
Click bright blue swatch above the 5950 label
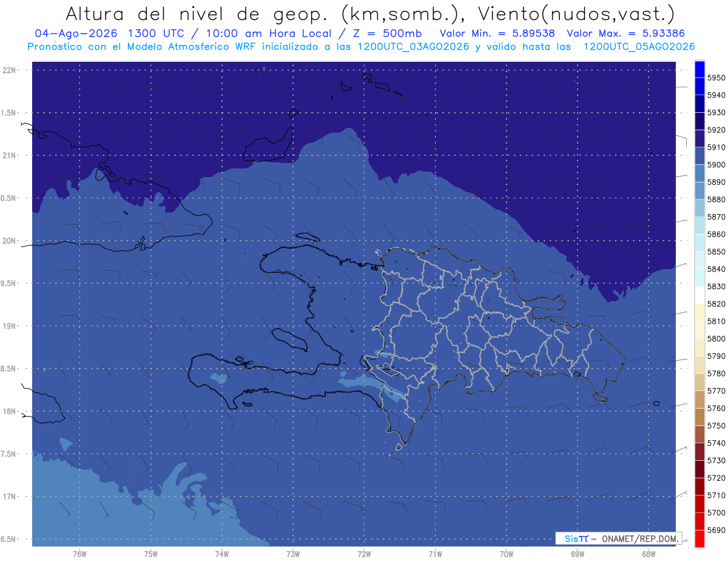click(699, 69)
